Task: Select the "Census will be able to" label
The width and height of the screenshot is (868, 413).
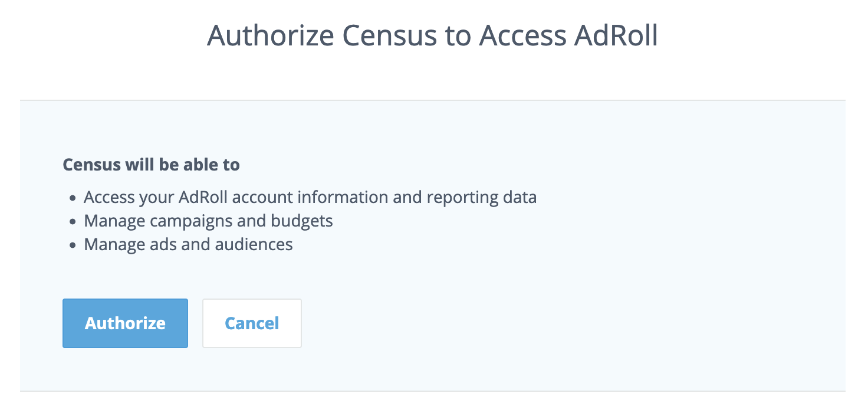Action: [x=151, y=165]
